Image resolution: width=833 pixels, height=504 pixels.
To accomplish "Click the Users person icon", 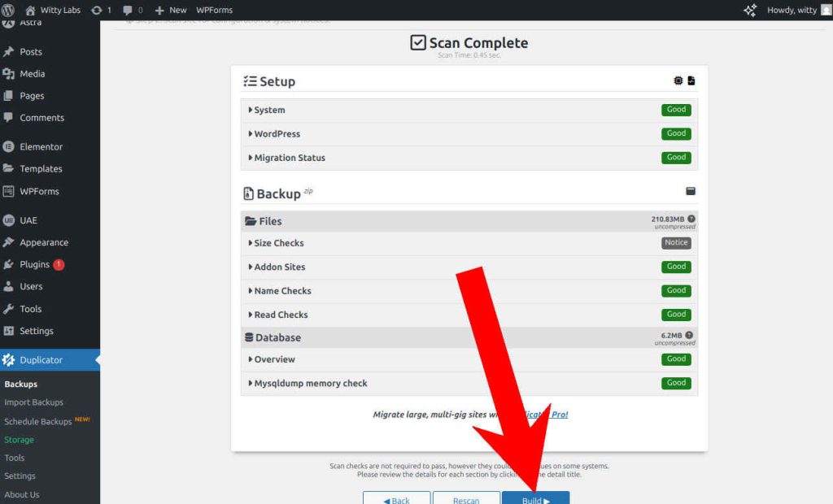I will click(8, 286).
